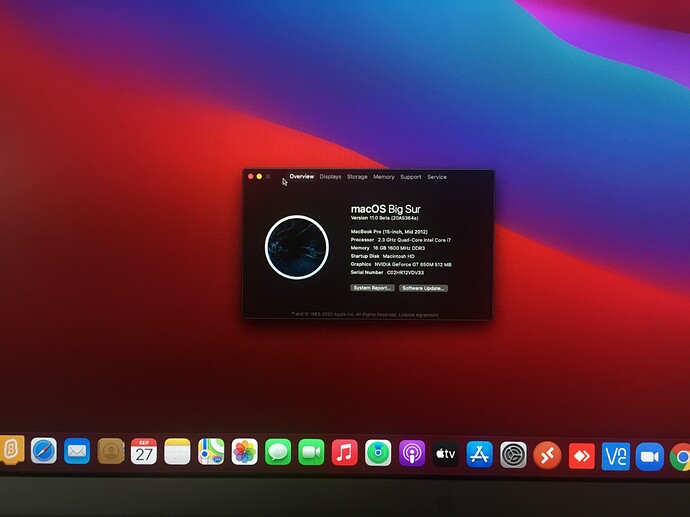Click the System Report button
The width and height of the screenshot is (690, 517).
(x=371, y=288)
